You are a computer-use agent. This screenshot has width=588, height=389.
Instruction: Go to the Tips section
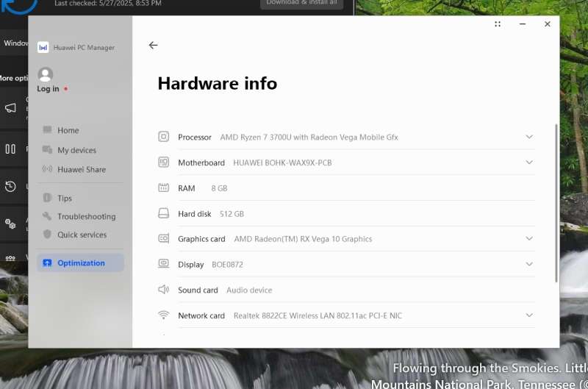pos(65,198)
